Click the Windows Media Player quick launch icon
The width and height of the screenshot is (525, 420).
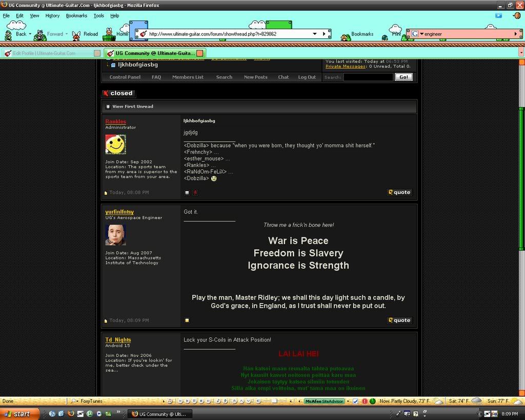pos(99,414)
